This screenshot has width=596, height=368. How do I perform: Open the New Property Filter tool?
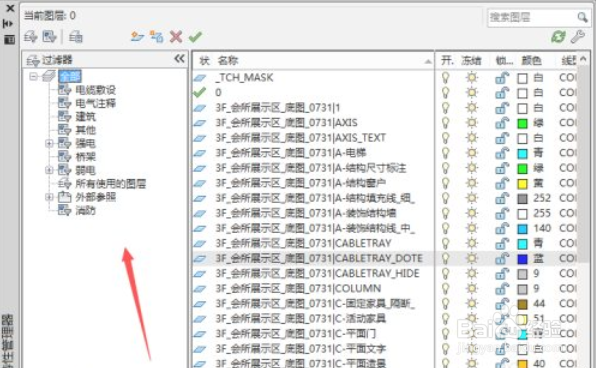(30, 37)
